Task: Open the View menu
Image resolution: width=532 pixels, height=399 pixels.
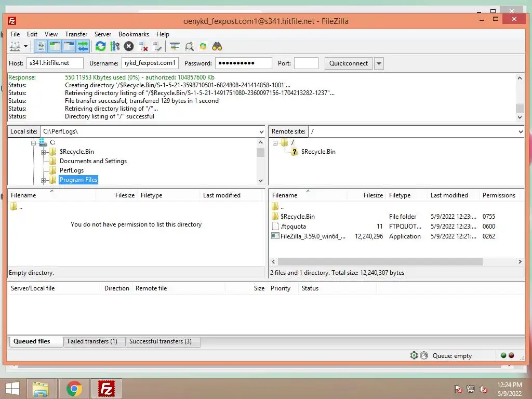Action: [51, 34]
